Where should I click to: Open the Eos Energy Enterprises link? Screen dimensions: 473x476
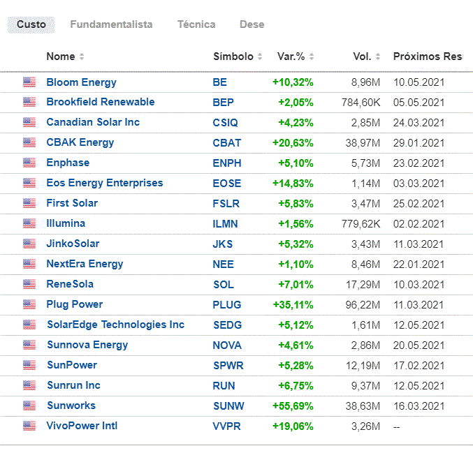click(105, 183)
